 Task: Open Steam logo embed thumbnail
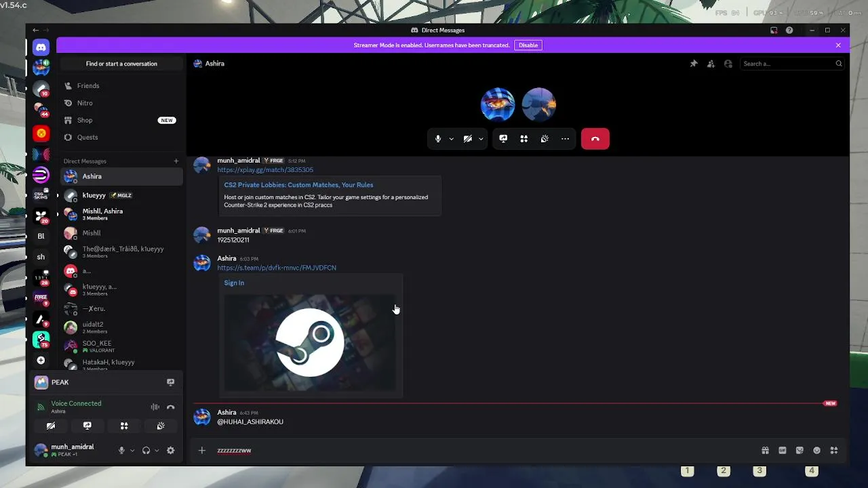click(310, 343)
